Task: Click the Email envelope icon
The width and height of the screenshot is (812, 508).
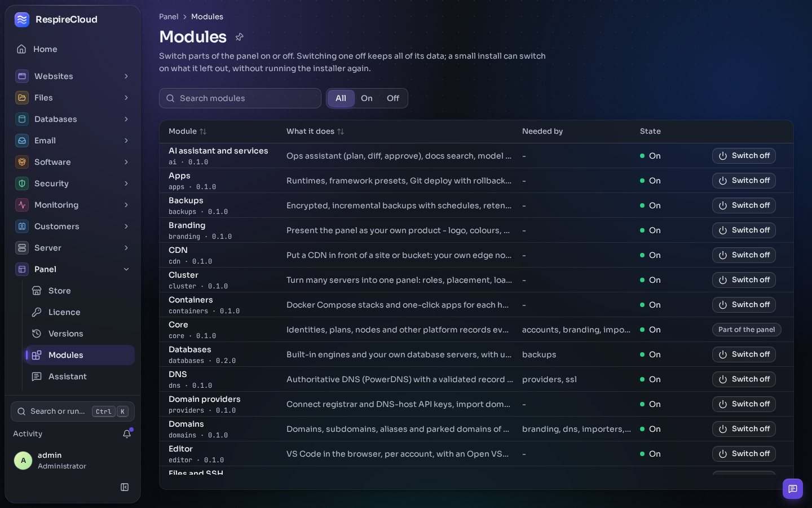Action: tap(22, 141)
